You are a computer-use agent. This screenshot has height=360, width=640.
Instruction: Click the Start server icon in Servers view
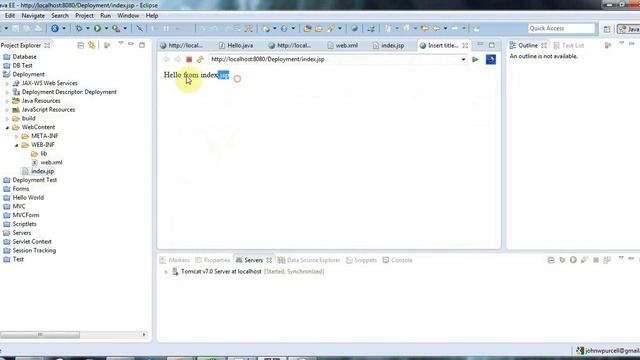point(573,260)
